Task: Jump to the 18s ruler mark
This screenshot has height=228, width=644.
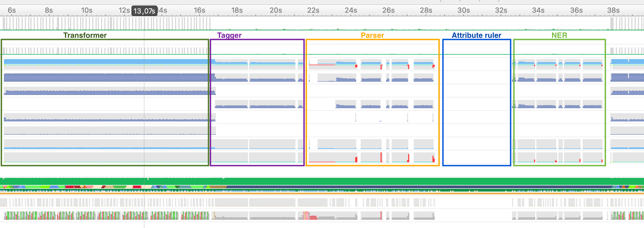Action: (237, 10)
